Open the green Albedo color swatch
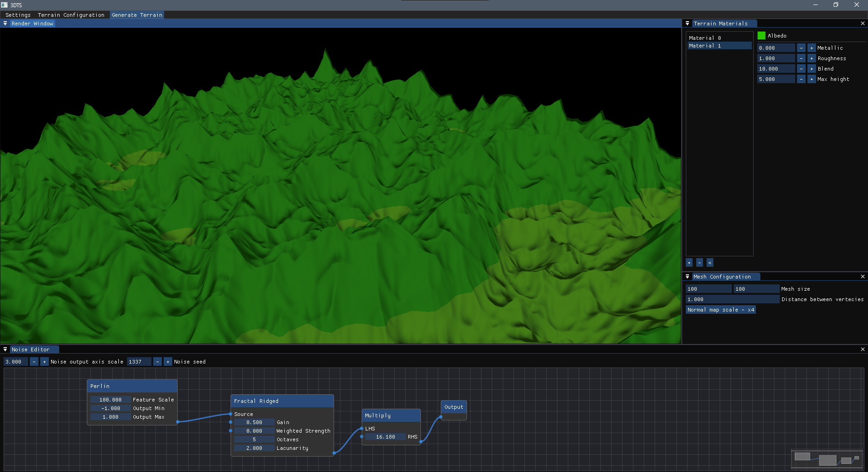Viewport: 868px width, 472px height. (762, 36)
